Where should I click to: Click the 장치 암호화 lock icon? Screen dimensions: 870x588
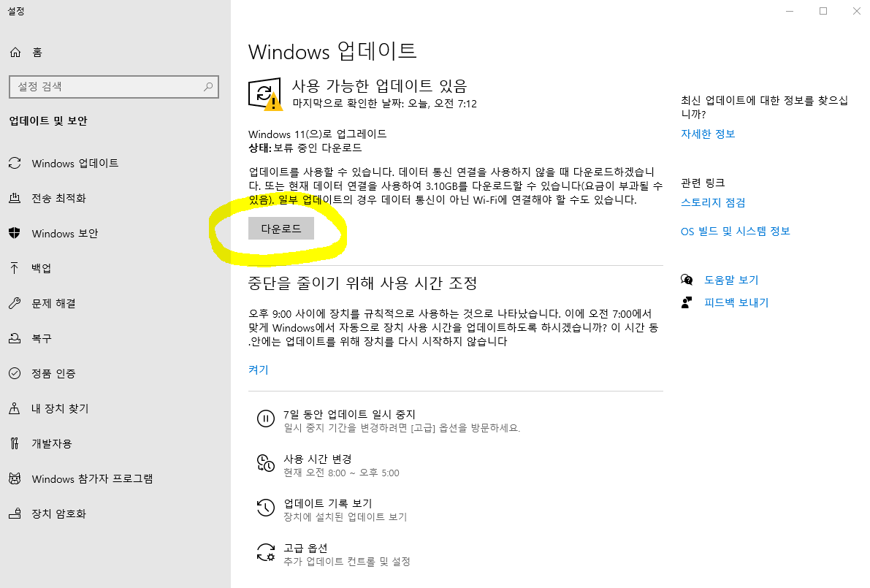tap(15, 513)
